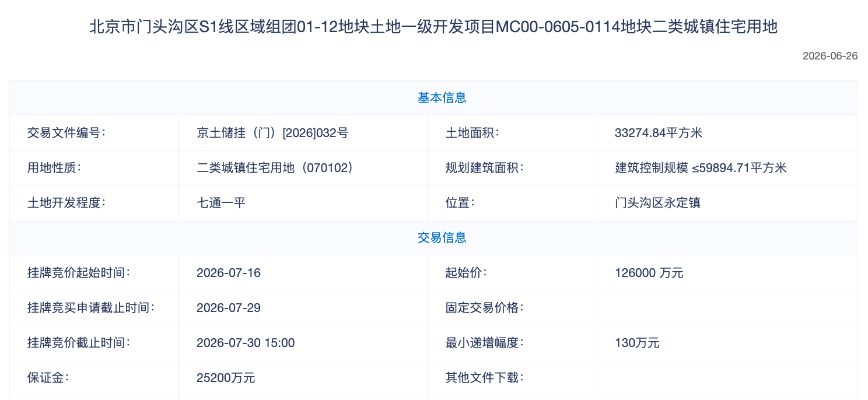Click the deposit amount 25200万元
The height and width of the screenshot is (400, 868).
pyautogui.click(x=226, y=378)
